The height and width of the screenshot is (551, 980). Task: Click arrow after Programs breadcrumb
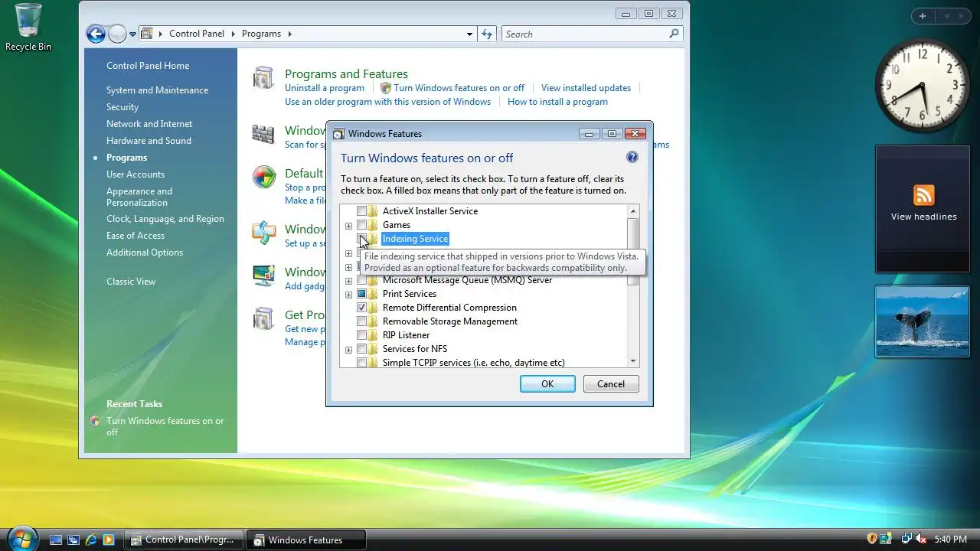289,34
